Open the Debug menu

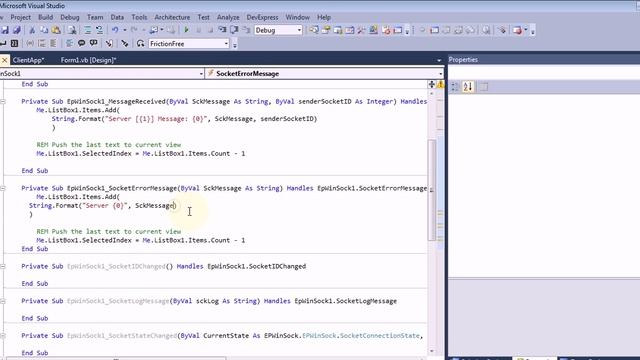70,18
